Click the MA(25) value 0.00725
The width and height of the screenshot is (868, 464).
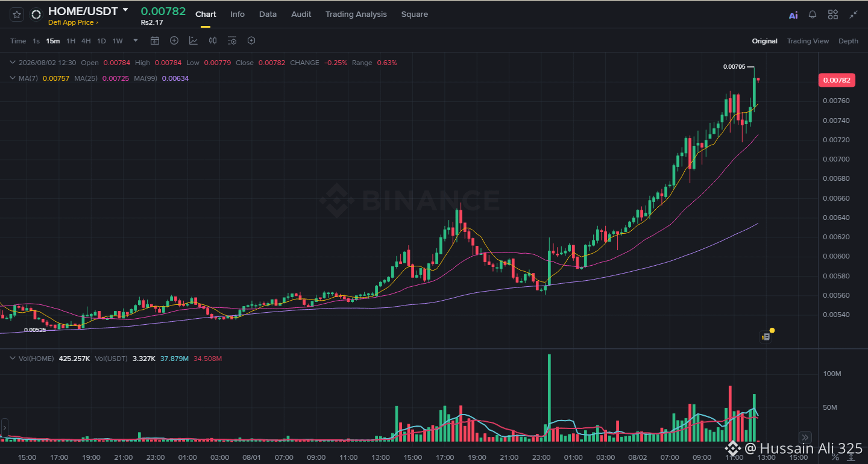coord(116,78)
